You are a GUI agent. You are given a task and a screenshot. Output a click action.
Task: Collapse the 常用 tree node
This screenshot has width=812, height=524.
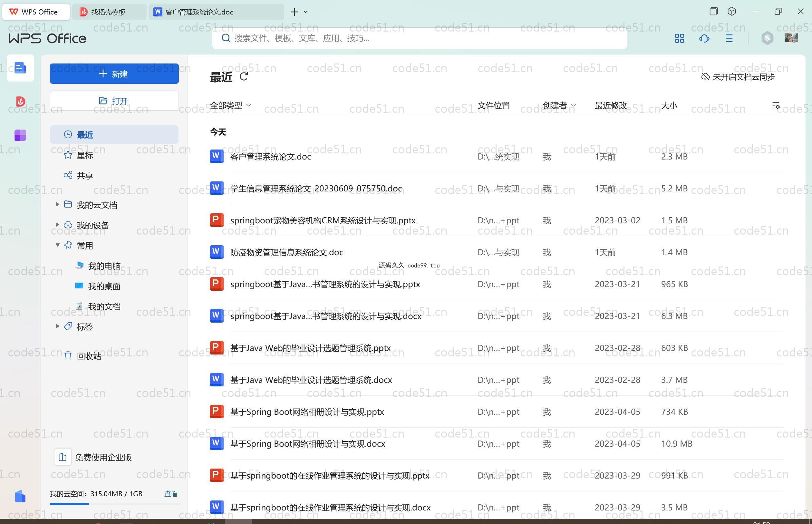[57, 245]
